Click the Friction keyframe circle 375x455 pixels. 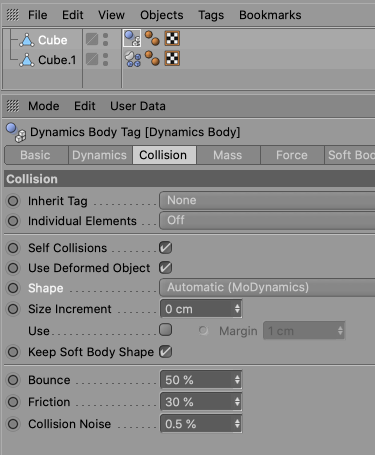point(13,402)
